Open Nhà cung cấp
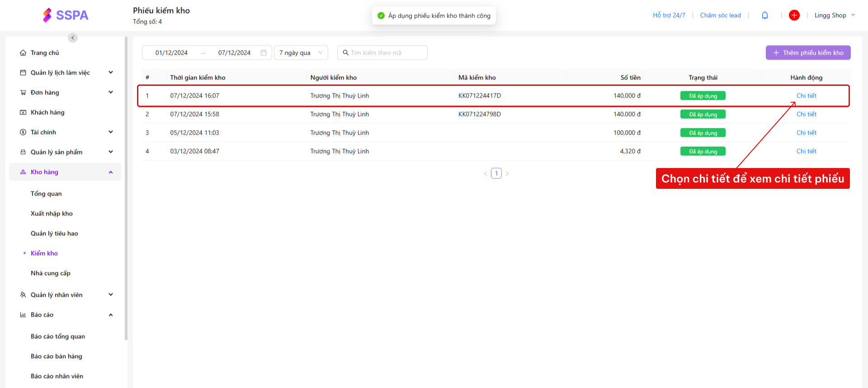868x388 pixels. 51,273
